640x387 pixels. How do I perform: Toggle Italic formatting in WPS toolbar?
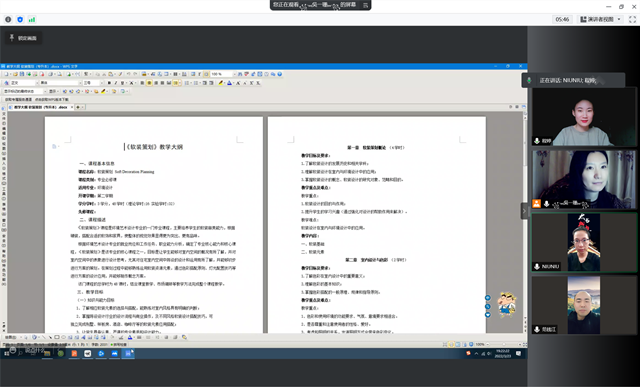point(116,83)
